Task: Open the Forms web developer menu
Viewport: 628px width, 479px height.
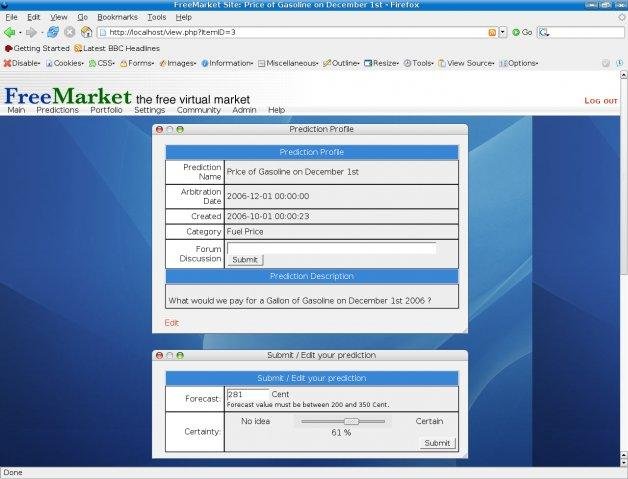Action: (x=137, y=63)
